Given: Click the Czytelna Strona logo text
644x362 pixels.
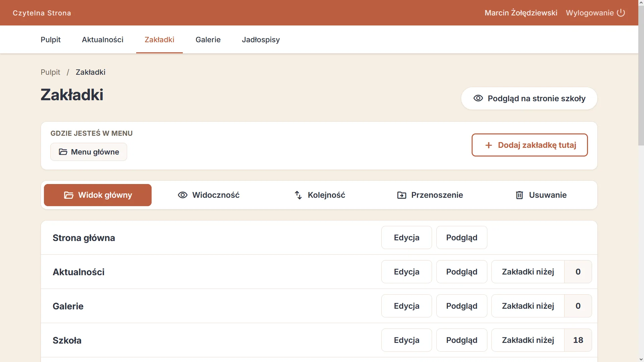Looking at the screenshot, I should coord(42,13).
